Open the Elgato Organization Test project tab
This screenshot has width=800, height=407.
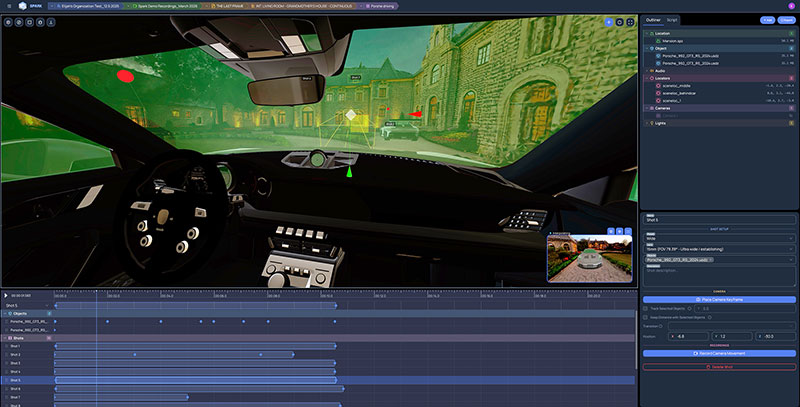point(87,6)
